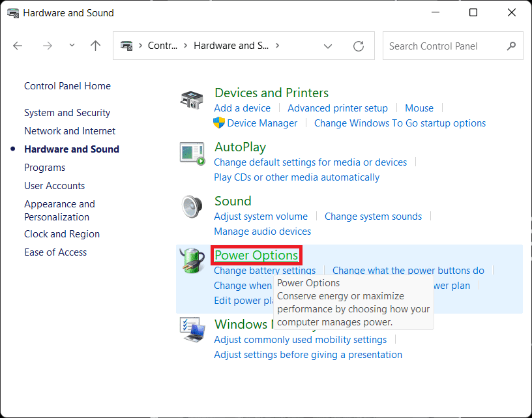Open Devices and Printers heading
The height and width of the screenshot is (418, 532).
tap(271, 93)
